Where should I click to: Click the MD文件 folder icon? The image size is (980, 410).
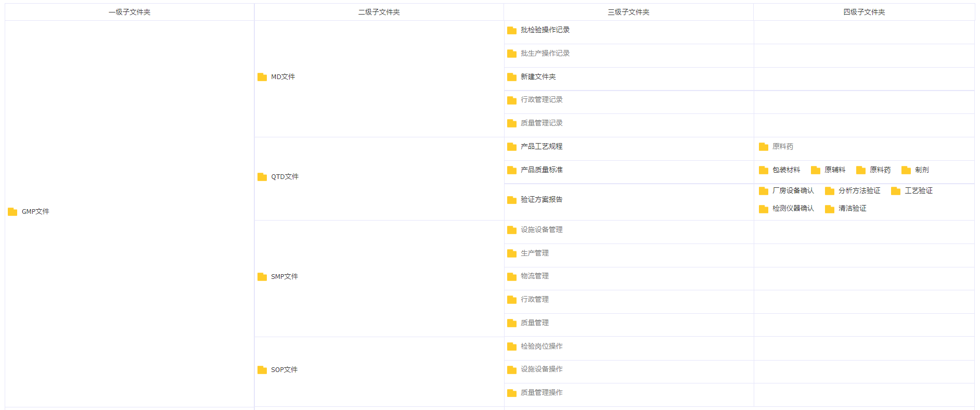[x=262, y=77]
